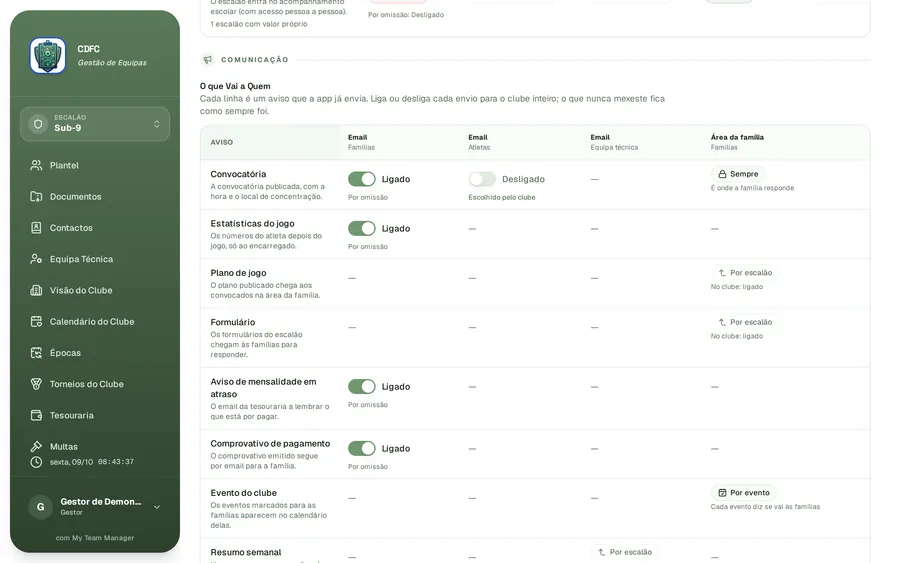
Task: Click the calendar icon in Por evento badge
Action: [723, 492]
